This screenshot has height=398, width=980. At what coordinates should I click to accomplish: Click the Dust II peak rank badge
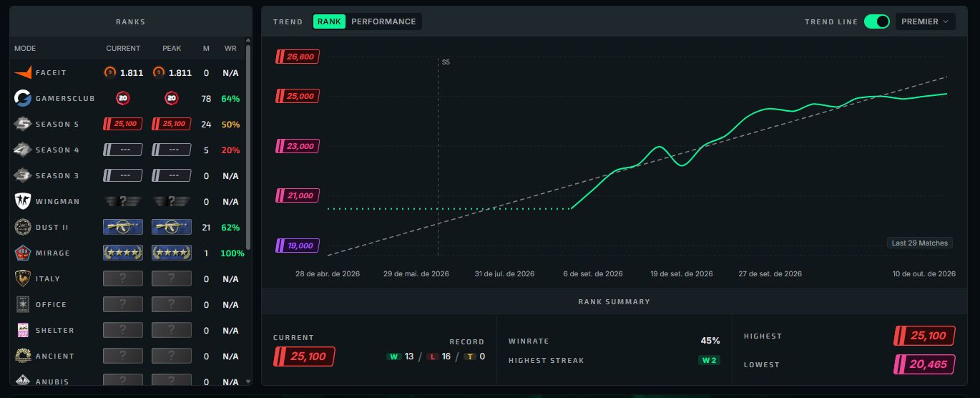[172, 227]
